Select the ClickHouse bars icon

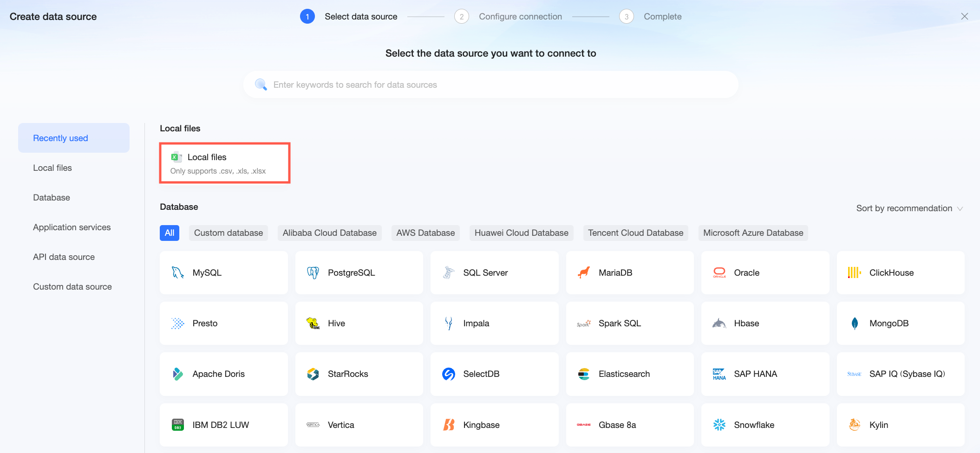coord(854,272)
